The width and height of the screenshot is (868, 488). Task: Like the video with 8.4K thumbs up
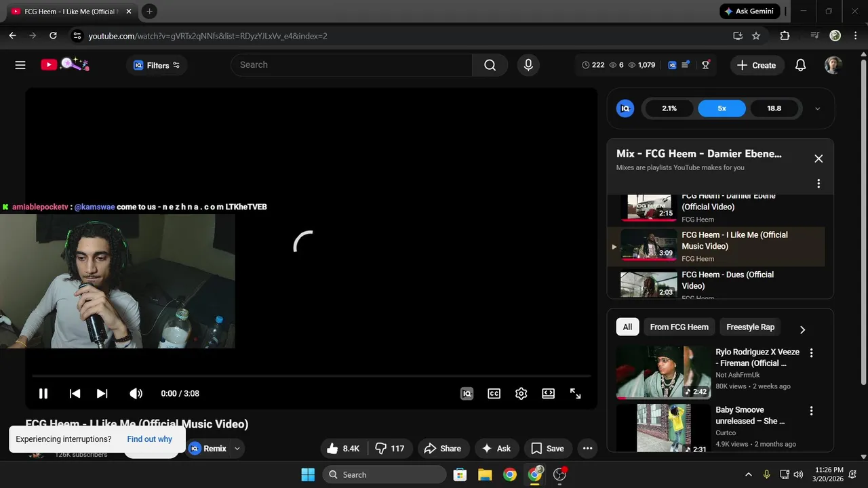(344, 448)
